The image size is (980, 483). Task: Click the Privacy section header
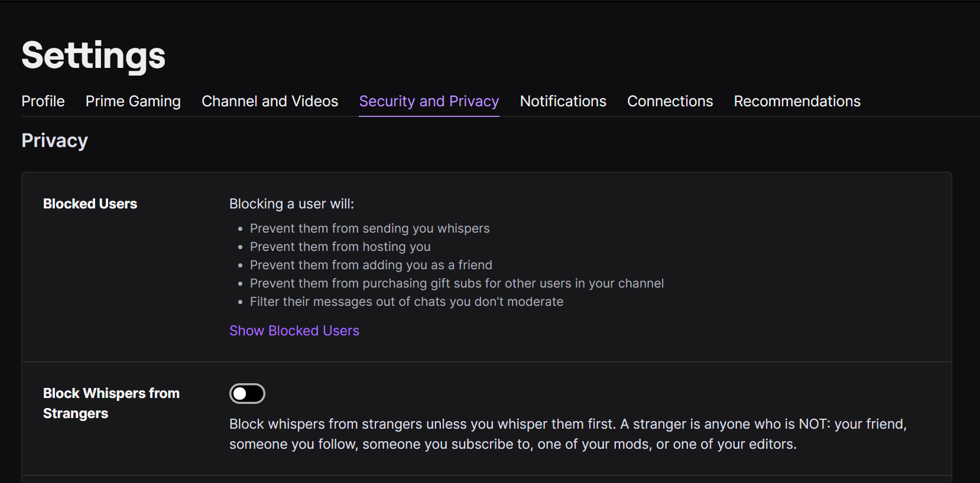click(54, 141)
